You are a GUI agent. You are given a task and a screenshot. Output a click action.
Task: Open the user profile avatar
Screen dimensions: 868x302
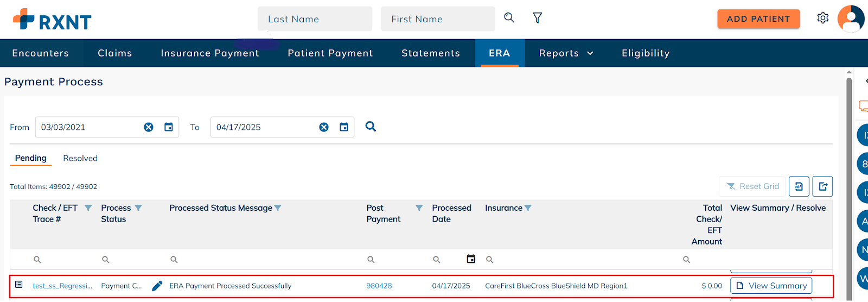pyautogui.click(x=851, y=18)
